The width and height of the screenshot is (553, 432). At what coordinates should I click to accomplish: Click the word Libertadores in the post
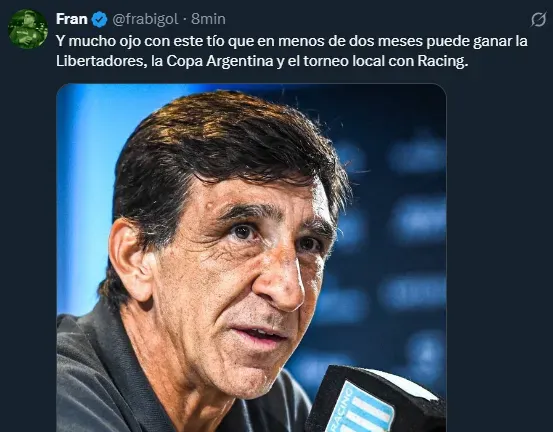click(101, 61)
